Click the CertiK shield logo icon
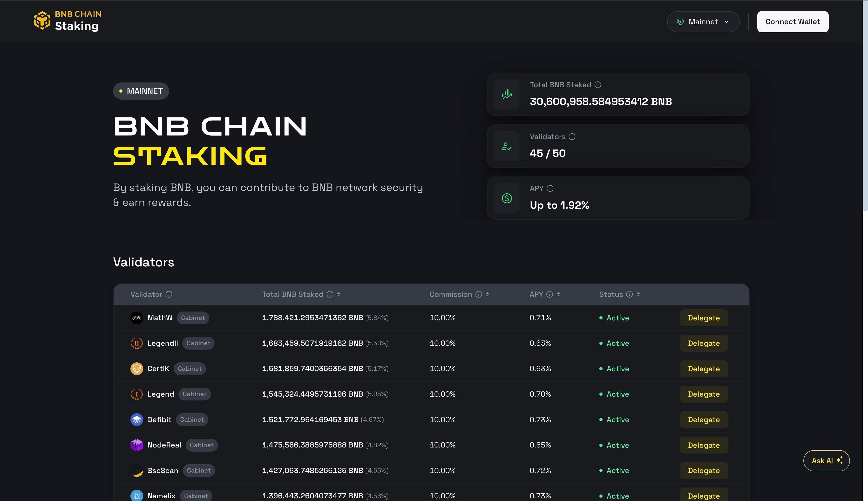The height and width of the screenshot is (501, 868). click(x=136, y=369)
